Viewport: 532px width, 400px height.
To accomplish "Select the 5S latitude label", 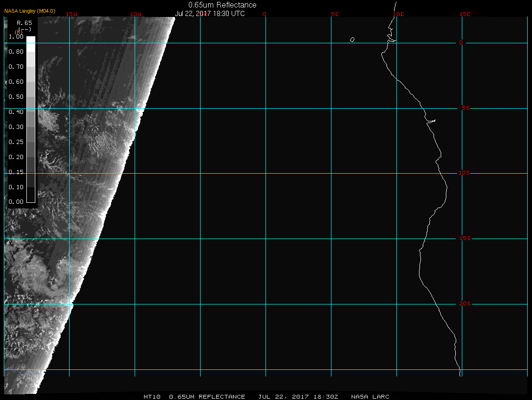I will point(464,108).
